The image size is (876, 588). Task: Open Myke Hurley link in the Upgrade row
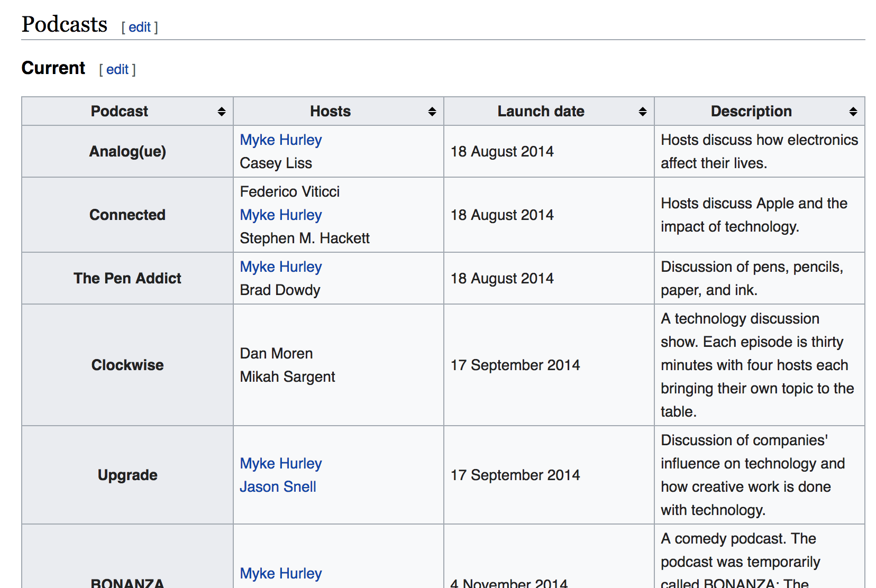[x=280, y=463]
